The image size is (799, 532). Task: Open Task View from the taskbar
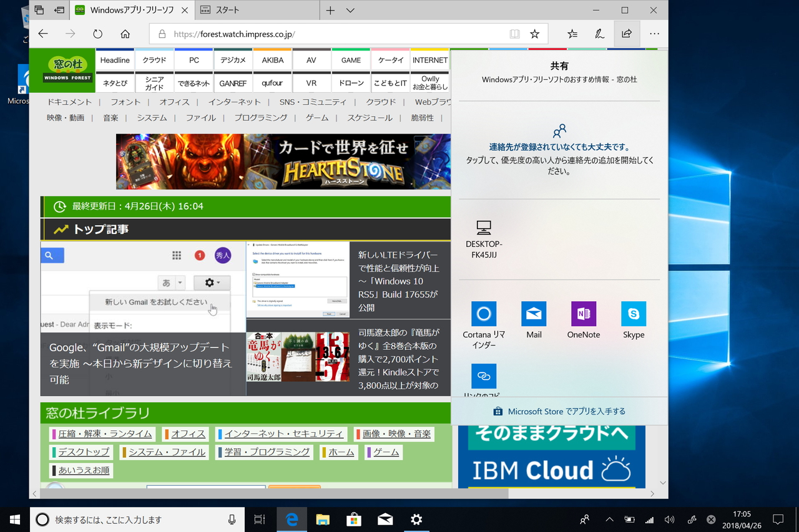pyautogui.click(x=260, y=519)
